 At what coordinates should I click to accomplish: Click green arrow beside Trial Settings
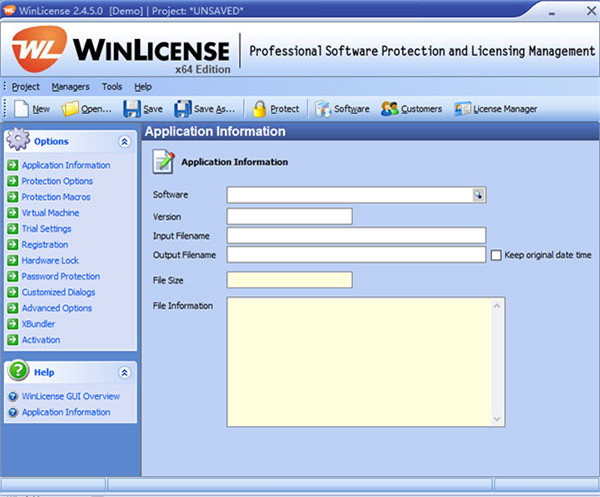pyautogui.click(x=13, y=229)
